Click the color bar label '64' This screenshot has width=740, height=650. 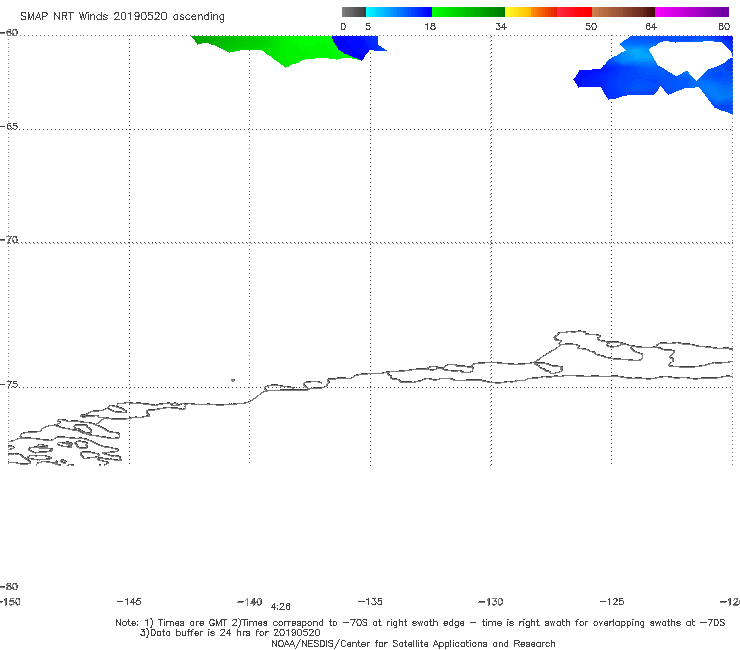point(651,26)
